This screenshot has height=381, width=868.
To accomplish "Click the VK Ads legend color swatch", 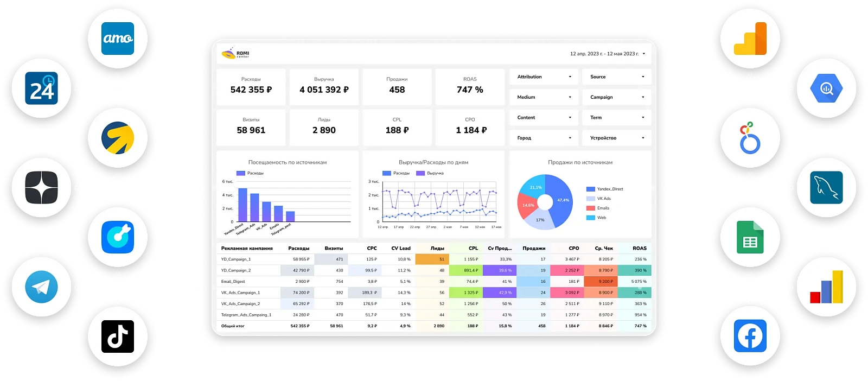I will 591,199.
